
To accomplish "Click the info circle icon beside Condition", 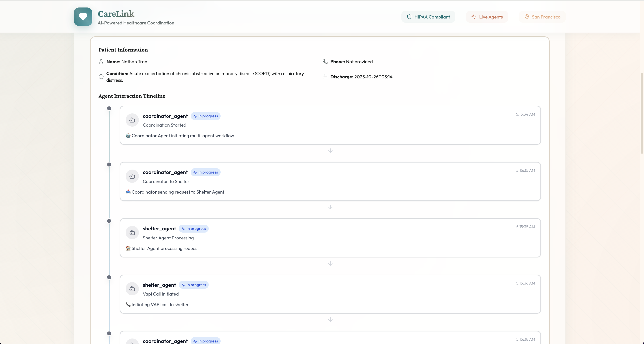I will coord(101,77).
